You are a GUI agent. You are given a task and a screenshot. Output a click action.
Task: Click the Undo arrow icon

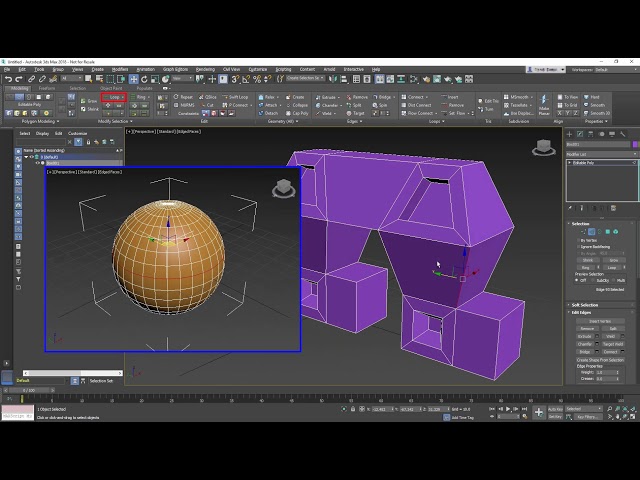[x=8, y=79]
